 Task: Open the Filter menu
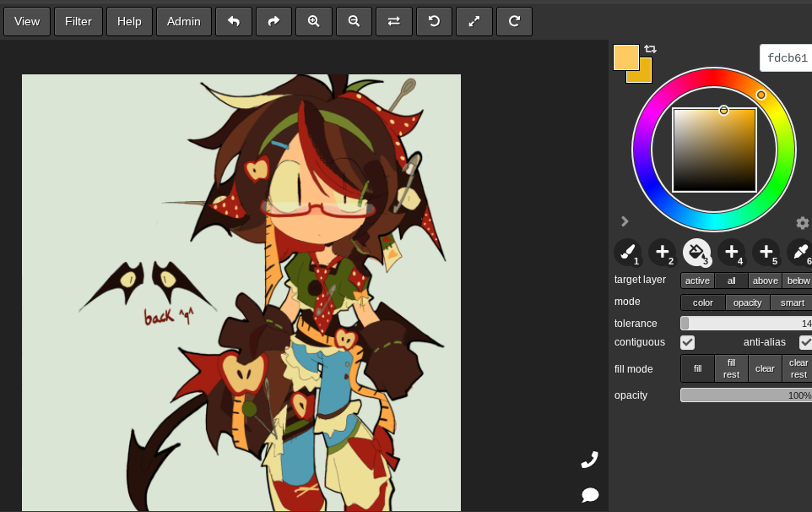pyautogui.click(x=78, y=21)
